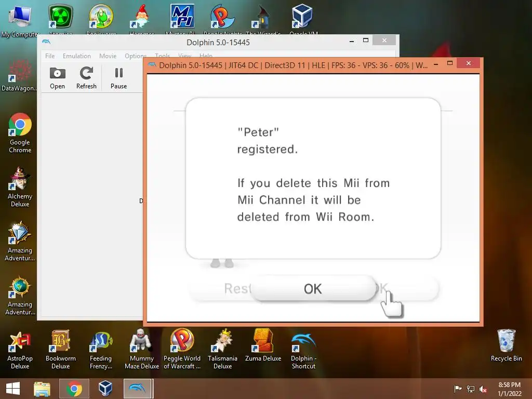
Task: Open the Movie menu in Dolphin
Action: tap(108, 56)
